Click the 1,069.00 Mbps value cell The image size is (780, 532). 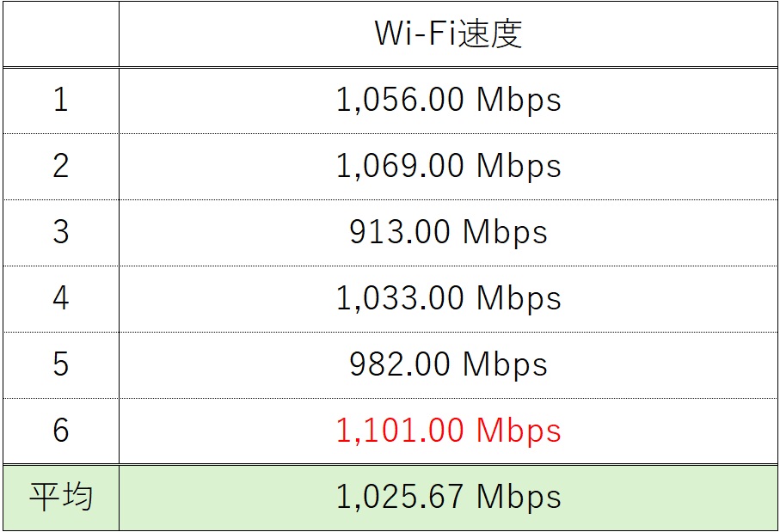(448, 167)
